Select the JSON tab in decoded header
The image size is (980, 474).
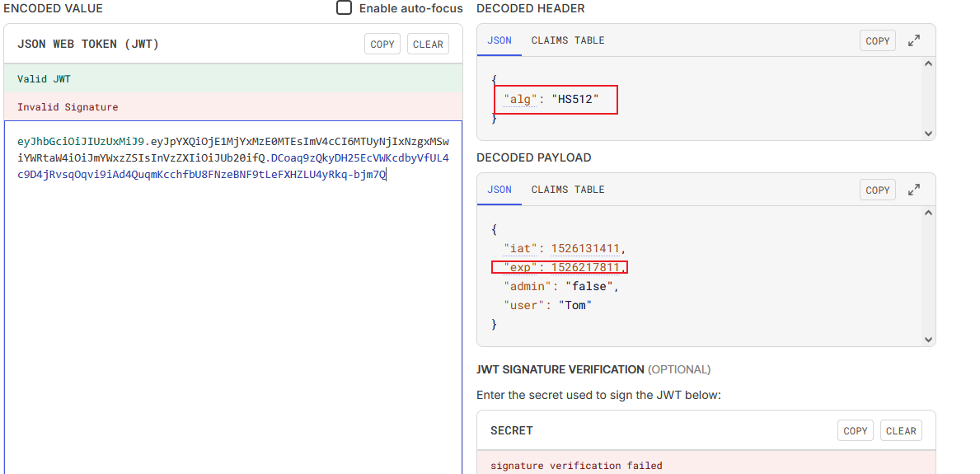click(x=499, y=40)
